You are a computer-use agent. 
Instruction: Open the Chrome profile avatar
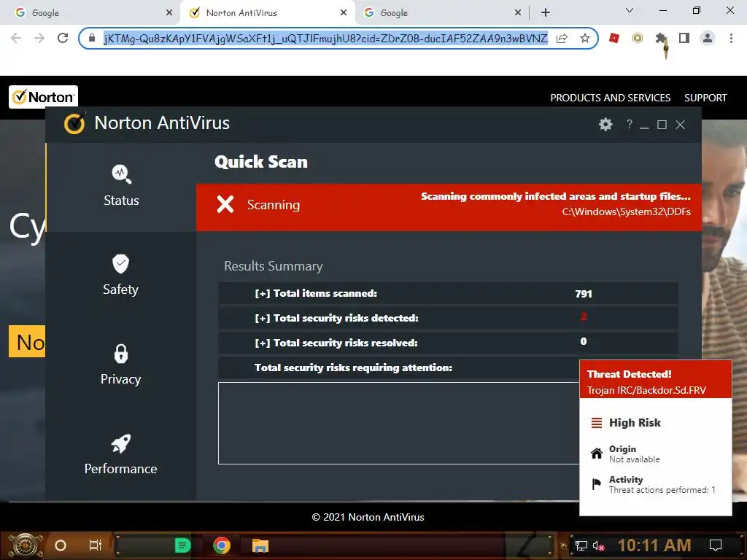click(x=708, y=38)
